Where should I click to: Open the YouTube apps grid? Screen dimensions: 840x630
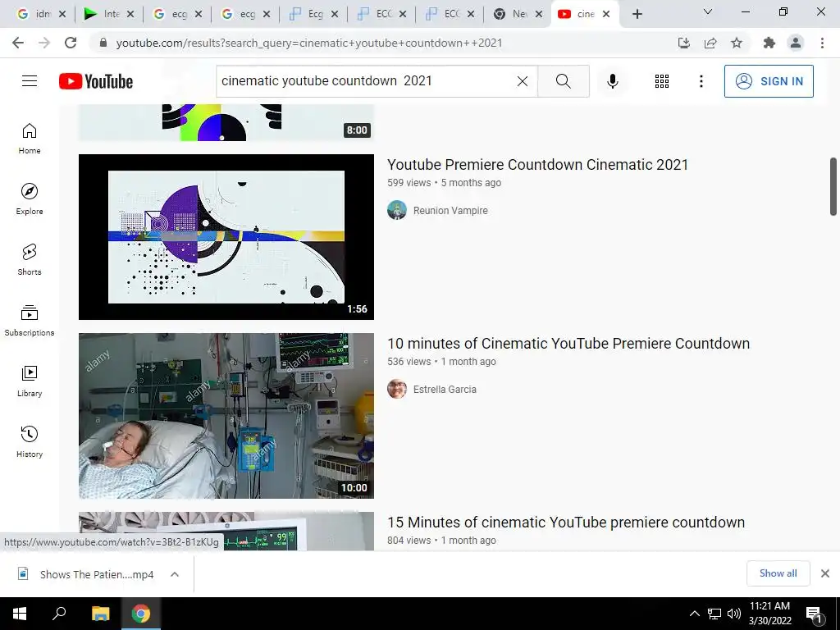(662, 81)
